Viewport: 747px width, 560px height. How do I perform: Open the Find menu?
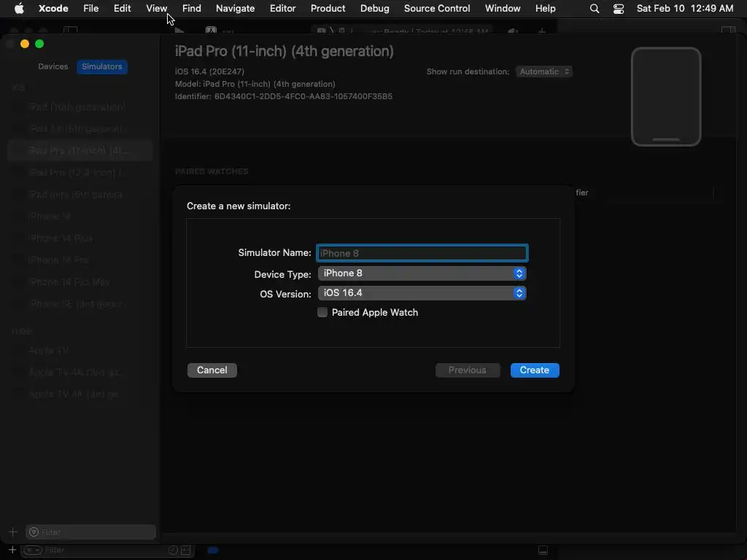[192, 8]
